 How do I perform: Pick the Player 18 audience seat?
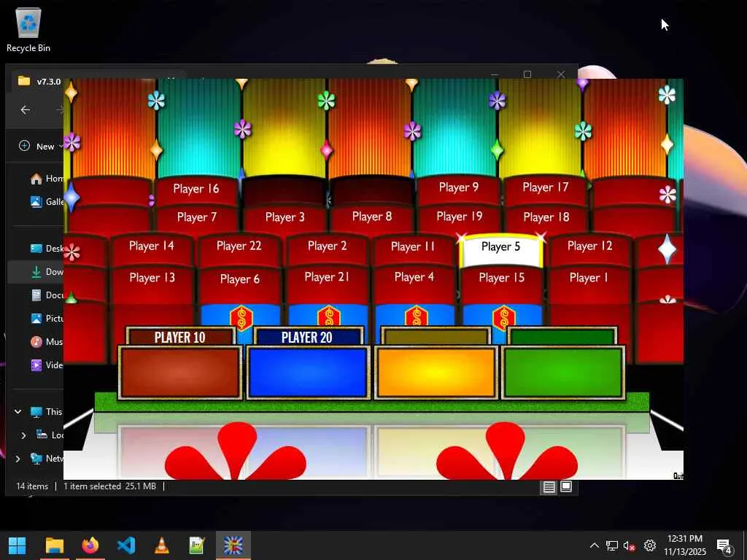(x=546, y=218)
